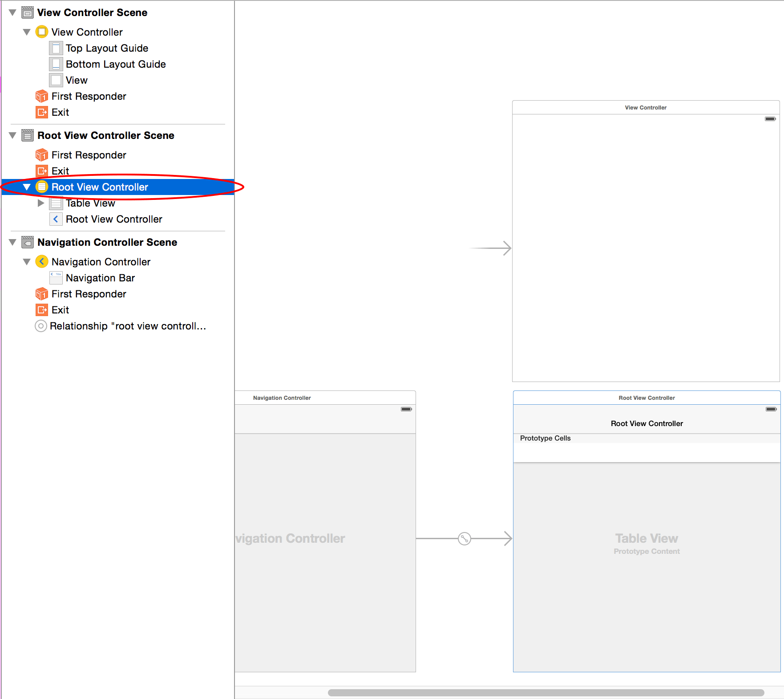This screenshot has height=699, width=784.
Task: Select the View item in outline
Action: 77,80
